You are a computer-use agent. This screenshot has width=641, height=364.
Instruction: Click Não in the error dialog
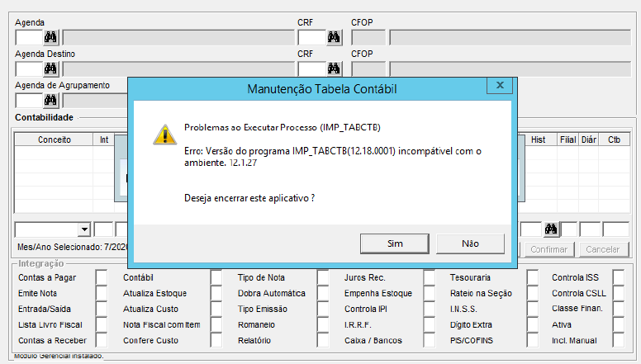pos(470,243)
